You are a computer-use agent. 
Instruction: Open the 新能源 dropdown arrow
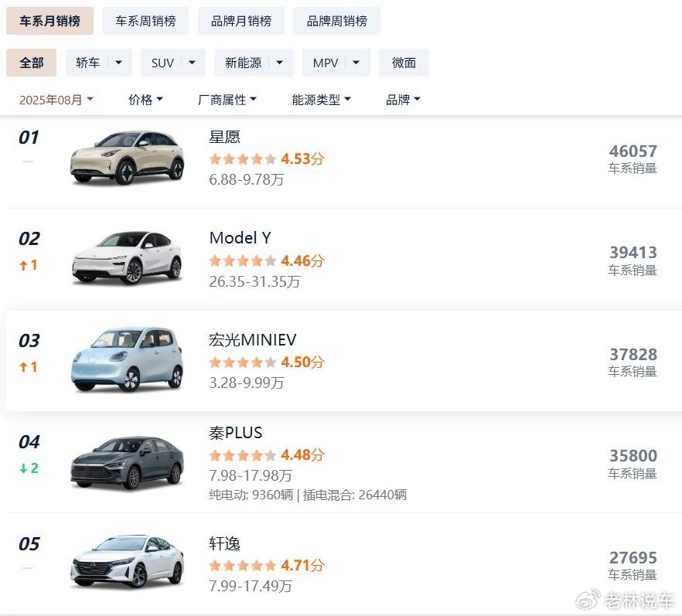pos(279,63)
